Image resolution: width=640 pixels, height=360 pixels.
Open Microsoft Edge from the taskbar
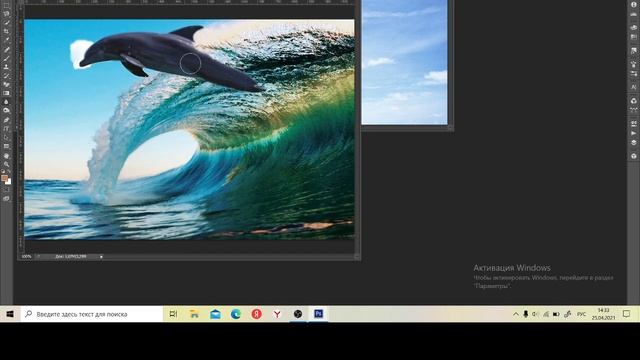[236, 314]
